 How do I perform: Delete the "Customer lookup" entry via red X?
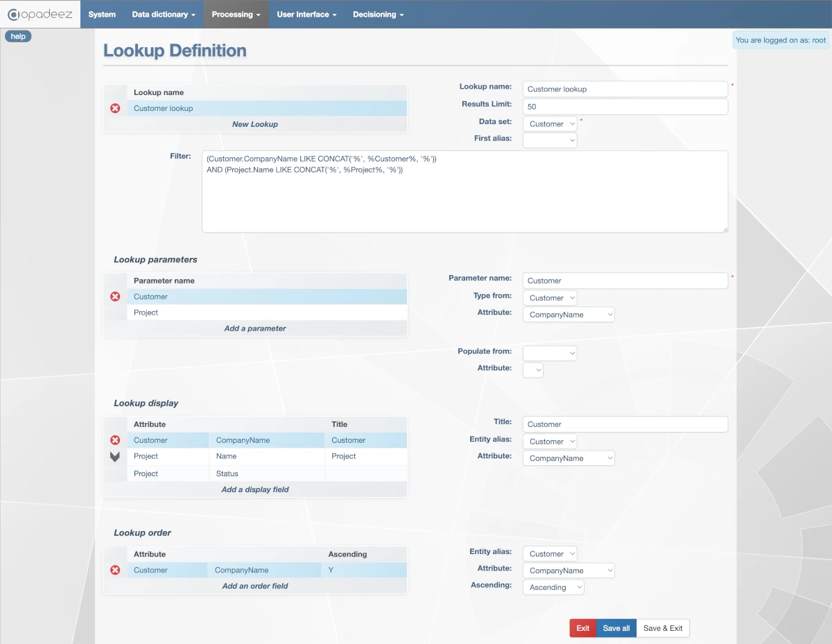tap(115, 108)
